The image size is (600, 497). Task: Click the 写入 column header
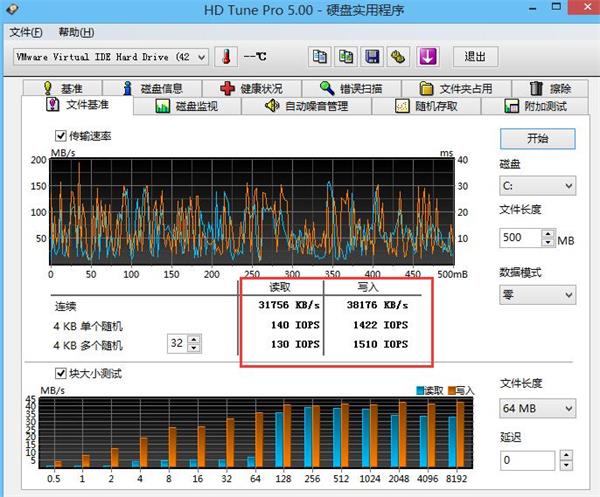368,287
